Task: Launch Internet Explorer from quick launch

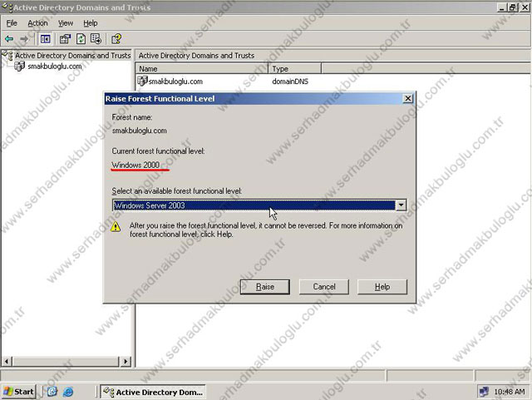Action: pos(68,392)
